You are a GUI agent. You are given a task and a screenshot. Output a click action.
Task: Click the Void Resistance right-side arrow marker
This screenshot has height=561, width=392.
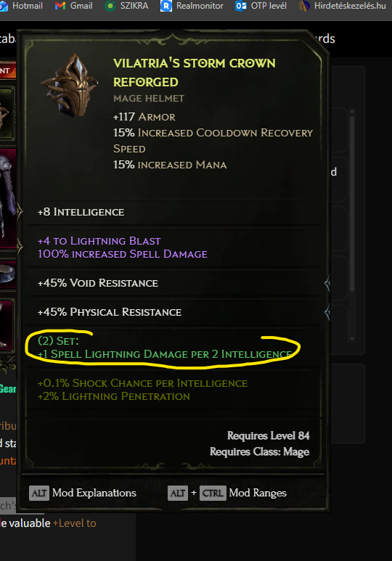(x=327, y=284)
